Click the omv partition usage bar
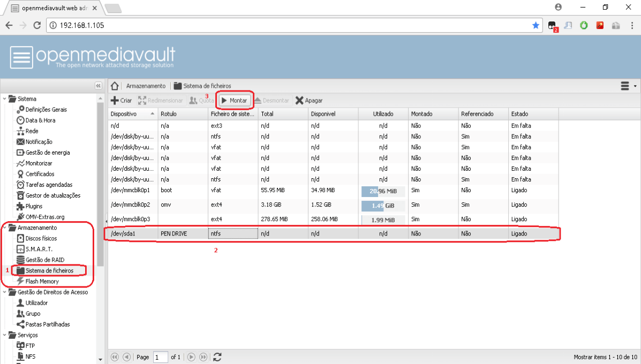 pyautogui.click(x=382, y=206)
